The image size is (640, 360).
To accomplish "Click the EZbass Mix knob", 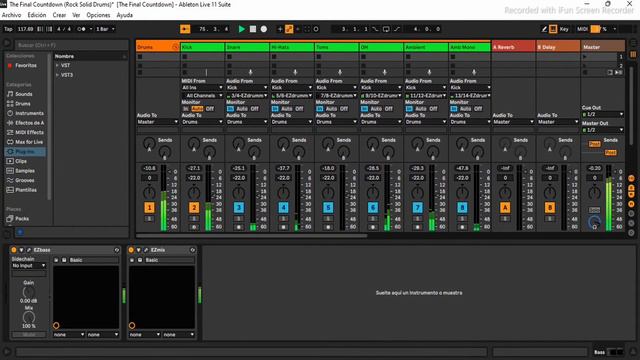I will click(29, 317).
